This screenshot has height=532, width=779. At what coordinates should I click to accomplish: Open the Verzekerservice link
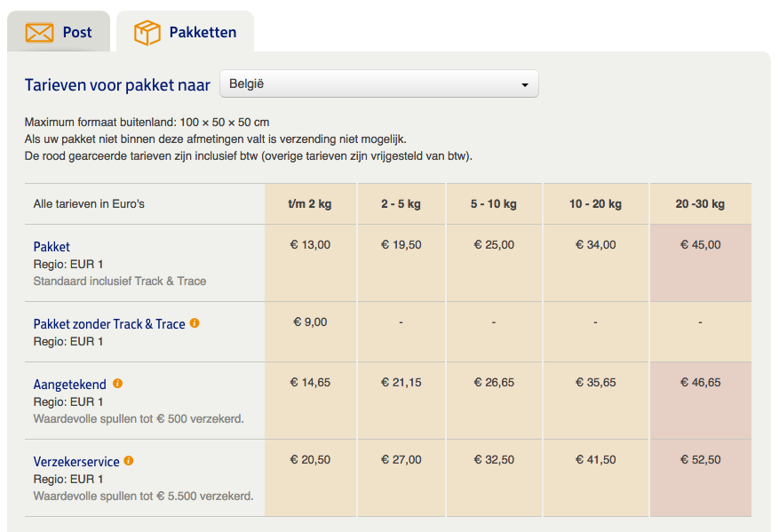point(76,462)
